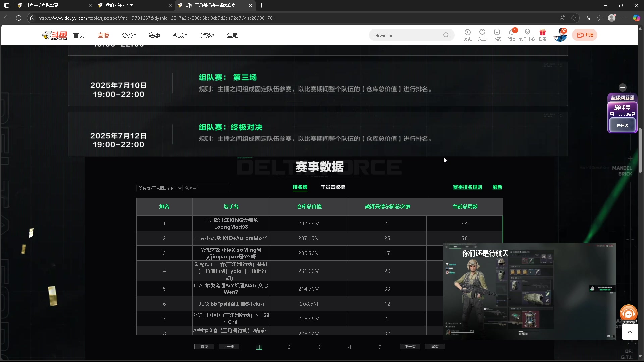
Task: Click the user avatar in header
Action: (560, 35)
